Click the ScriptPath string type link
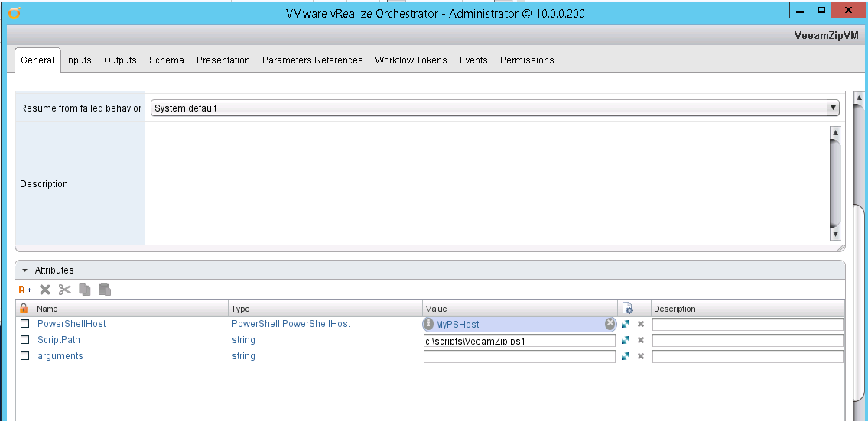Image resolution: width=868 pixels, height=421 pixels. click(243, 340)
